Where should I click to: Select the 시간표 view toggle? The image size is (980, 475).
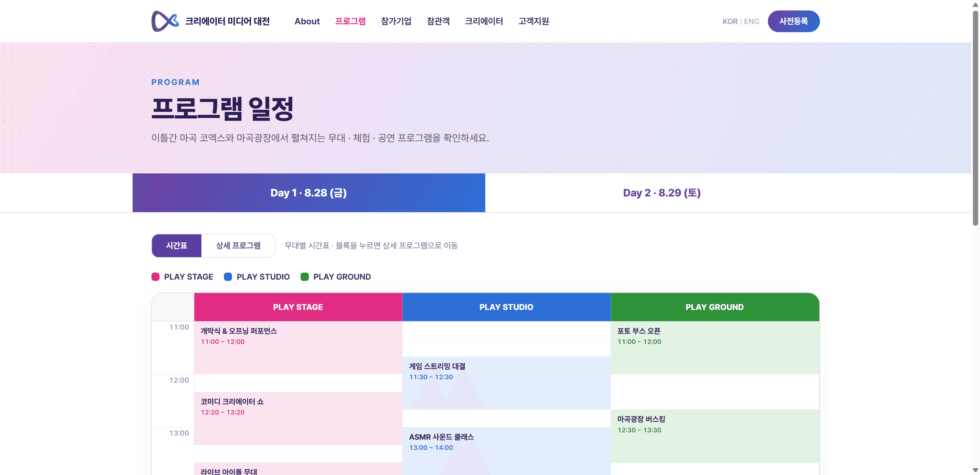click(177, 246)
